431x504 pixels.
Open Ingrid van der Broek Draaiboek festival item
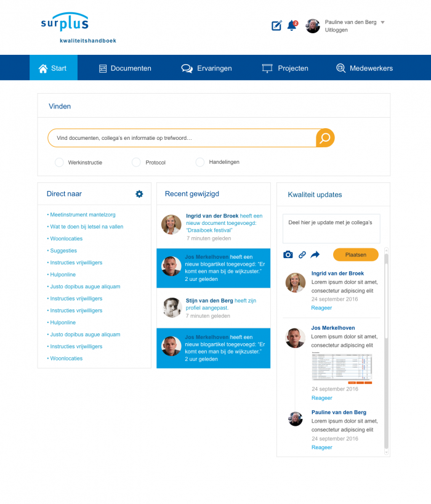[x=213, y=227]
